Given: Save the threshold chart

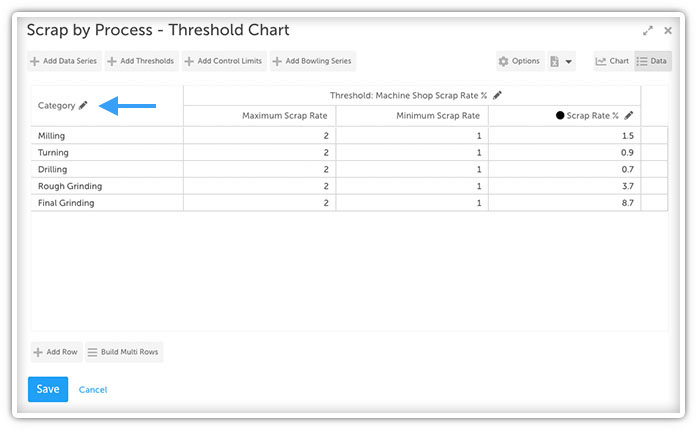Looking at the screenshot, I should (47, 389).
